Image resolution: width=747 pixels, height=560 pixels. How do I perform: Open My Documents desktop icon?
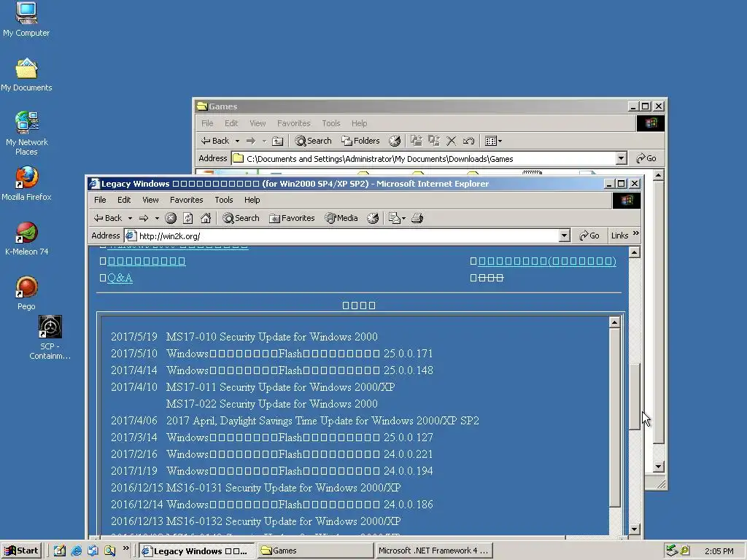click(26, 75)
